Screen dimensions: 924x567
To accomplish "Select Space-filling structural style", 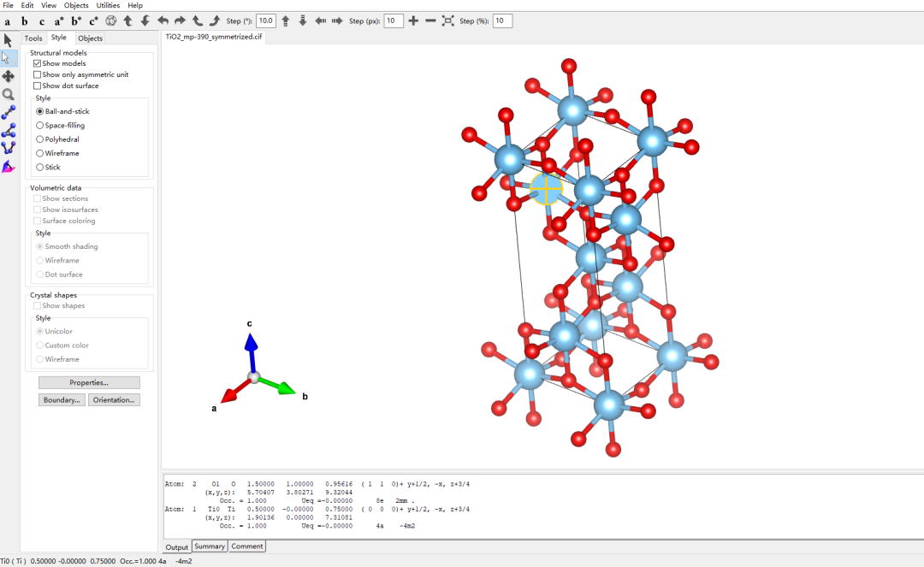I will [x=39, y=126].
